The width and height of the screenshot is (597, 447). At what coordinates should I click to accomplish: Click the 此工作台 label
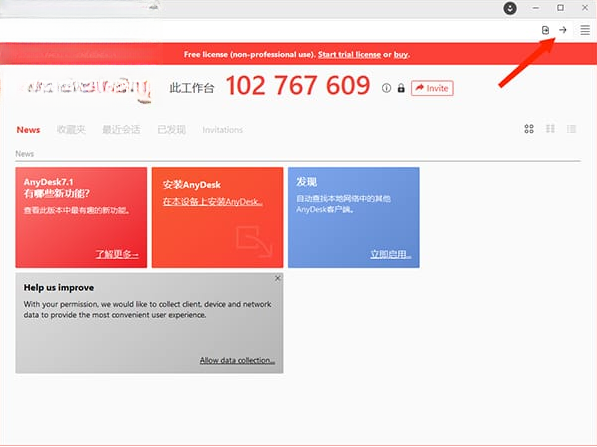coord(192,88)
